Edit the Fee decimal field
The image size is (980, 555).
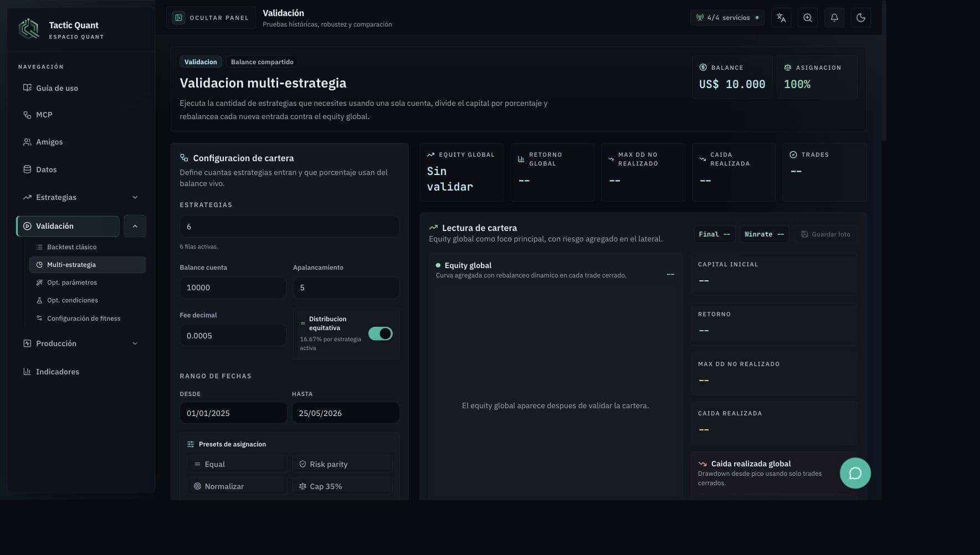tap(233, 336)
